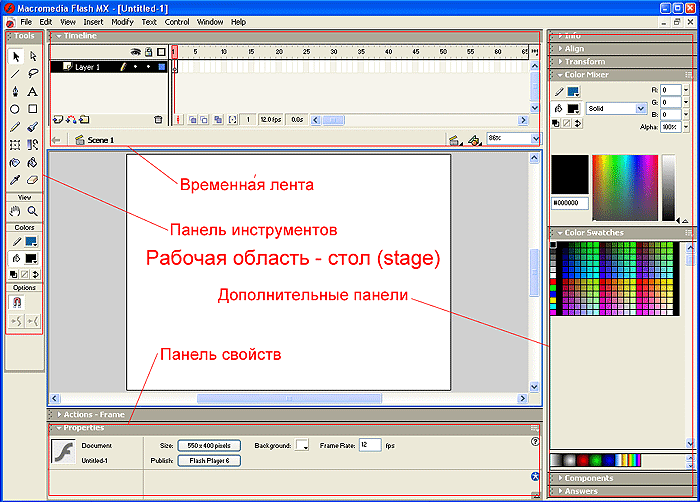Open stage zoom percentage dropdown
This screenshot has width=700, height=502.
pos(535,138)
